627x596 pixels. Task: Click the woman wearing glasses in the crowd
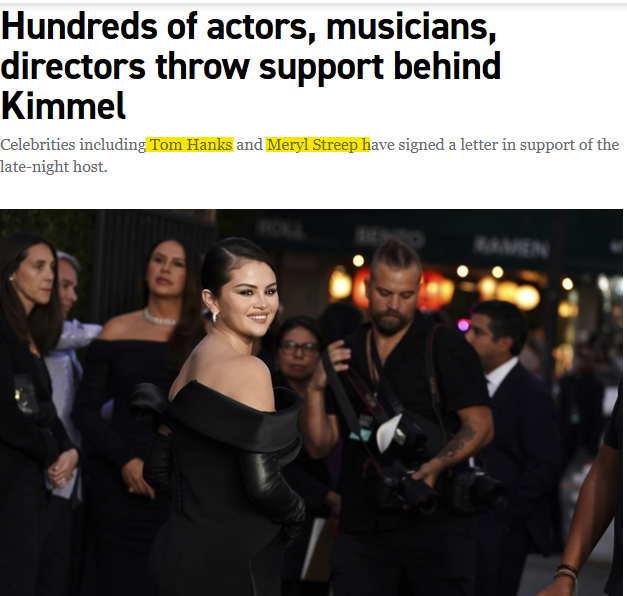pyautogui.click(x=298, y=350)
